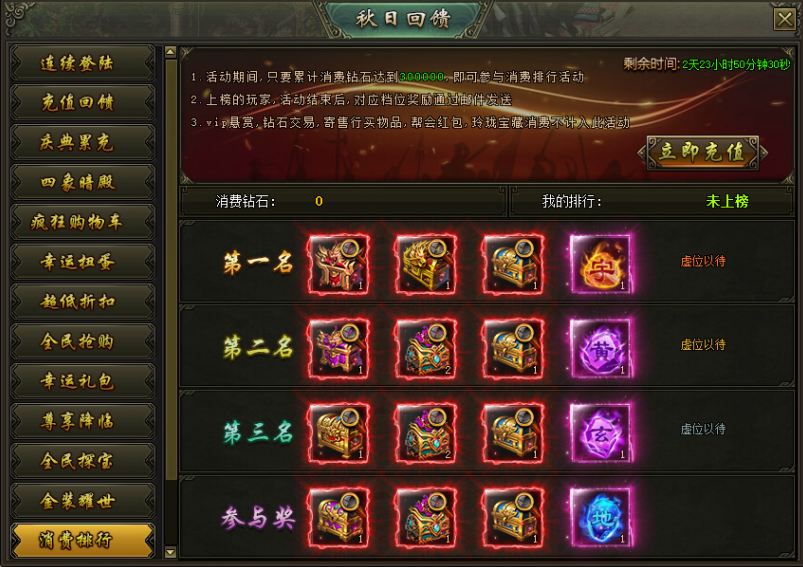Select the second place blue-gold chest

pyautogui.click(x=513, y=348)
